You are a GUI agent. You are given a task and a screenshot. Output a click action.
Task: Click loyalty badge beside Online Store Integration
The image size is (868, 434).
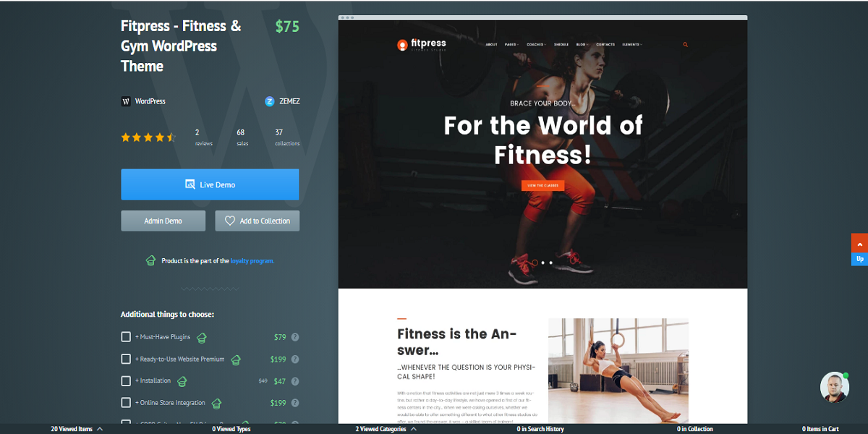216,403
